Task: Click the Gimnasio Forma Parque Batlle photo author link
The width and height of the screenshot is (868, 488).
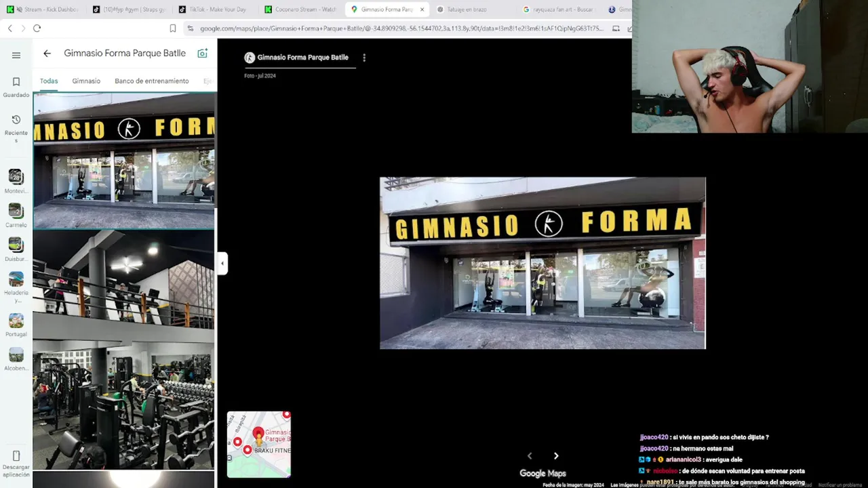Action: 302,58
